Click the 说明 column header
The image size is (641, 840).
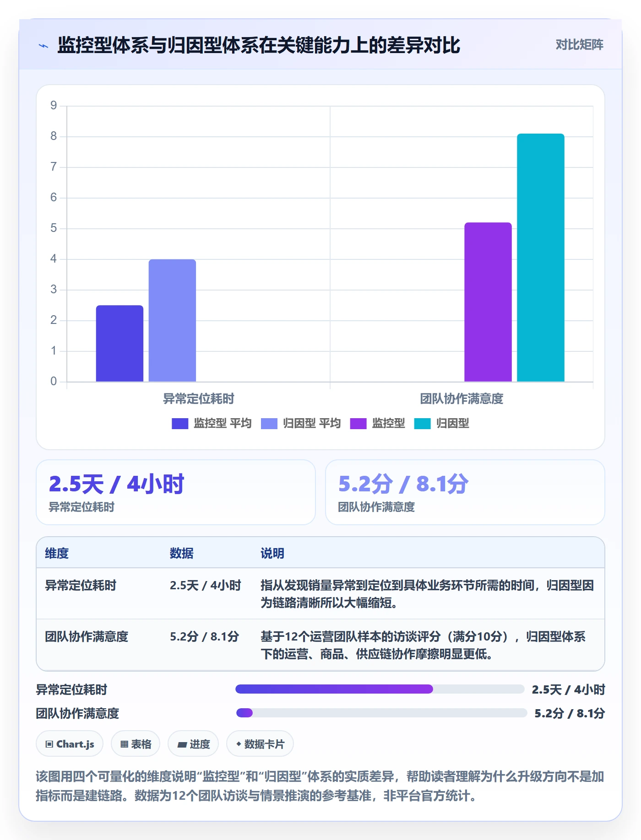tap(272, 553)
